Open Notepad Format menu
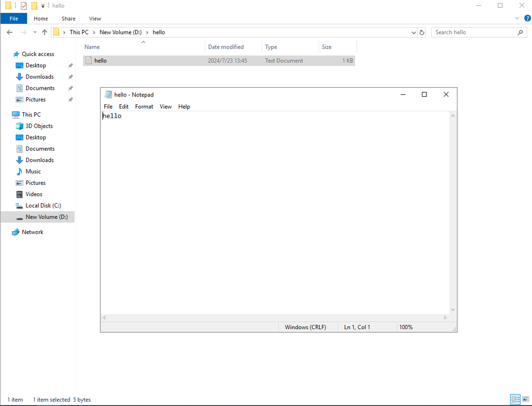Image resolution: width=532 pixels, height=406 pixels. (144, 106)
